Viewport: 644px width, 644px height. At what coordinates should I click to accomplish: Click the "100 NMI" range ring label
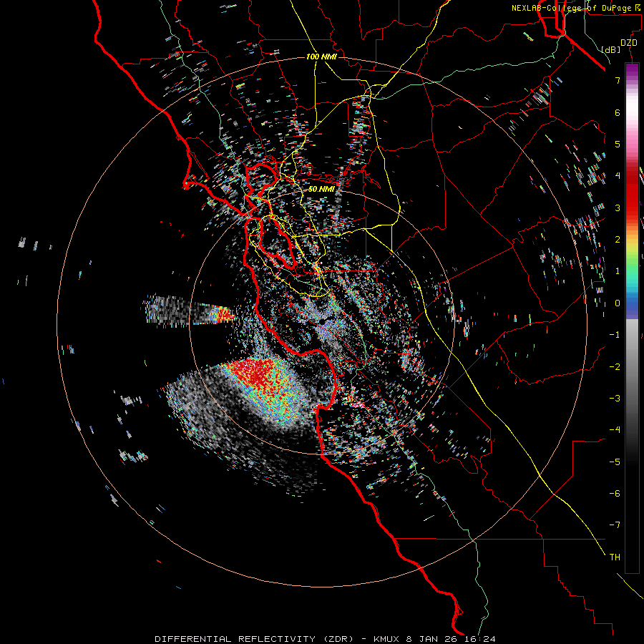tap(321, 57)
